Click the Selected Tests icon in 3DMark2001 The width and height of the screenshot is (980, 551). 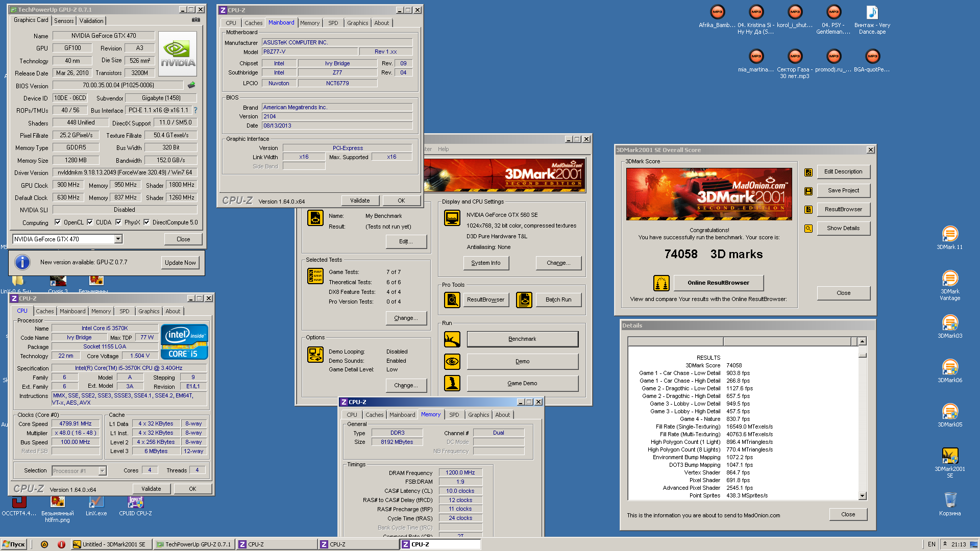(315, 276)
